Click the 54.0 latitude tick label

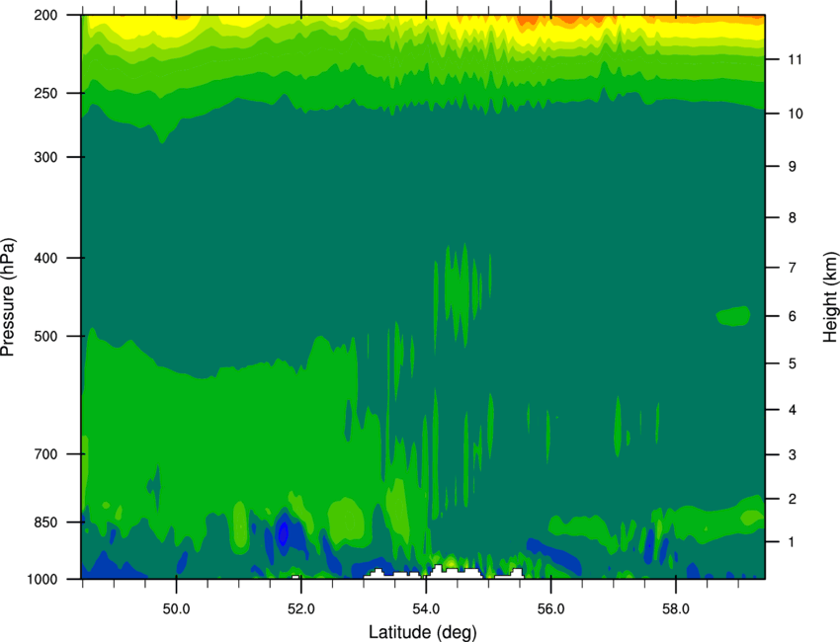[426, 609]
